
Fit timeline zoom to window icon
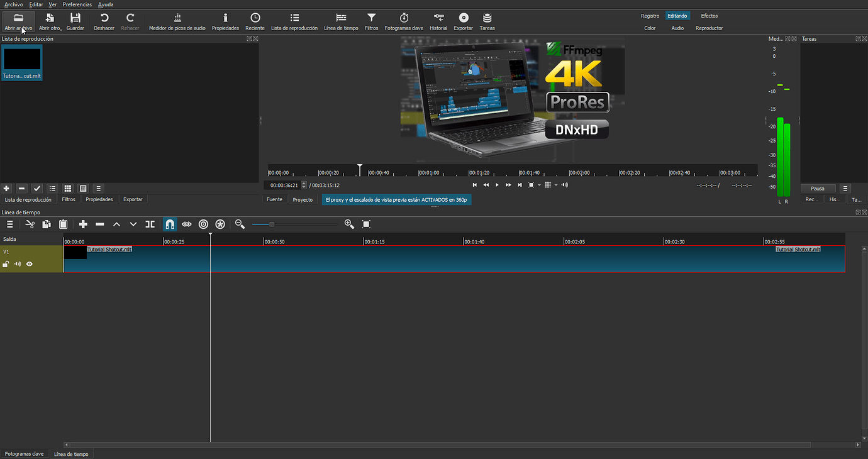click(367, 224)
